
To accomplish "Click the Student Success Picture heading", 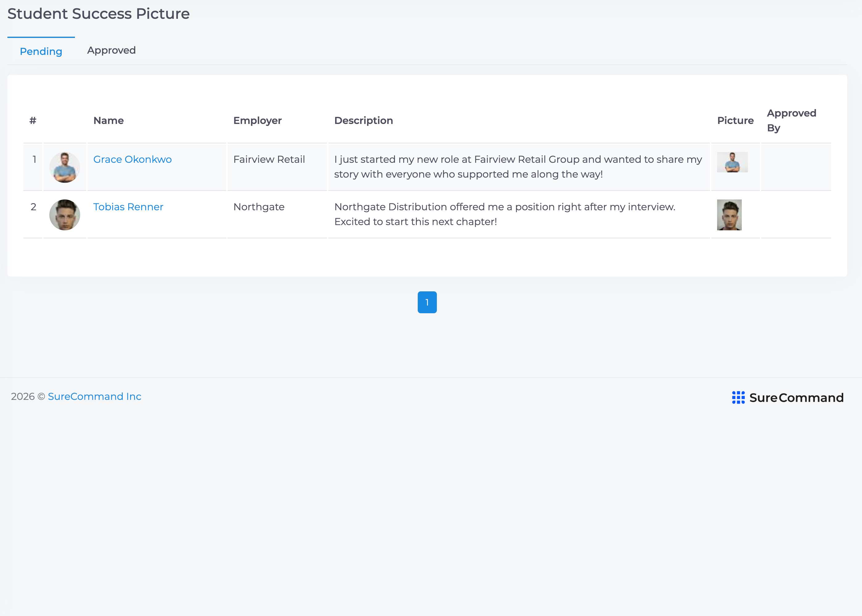I will pyautogui.click(x=99, y=14).
